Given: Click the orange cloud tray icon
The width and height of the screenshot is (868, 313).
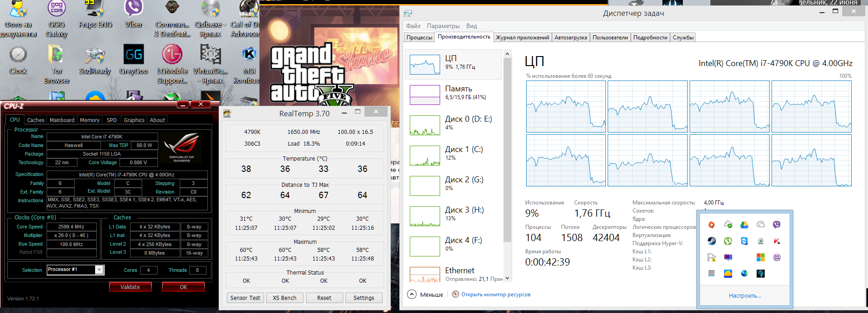Looking at the screenshot, I should [x=728, y=274].
